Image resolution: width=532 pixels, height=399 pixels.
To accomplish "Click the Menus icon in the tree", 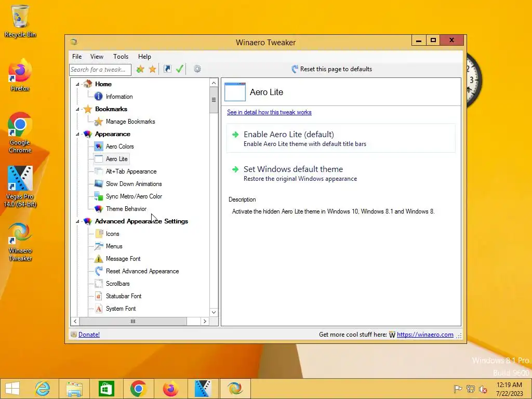I will 98,246.
